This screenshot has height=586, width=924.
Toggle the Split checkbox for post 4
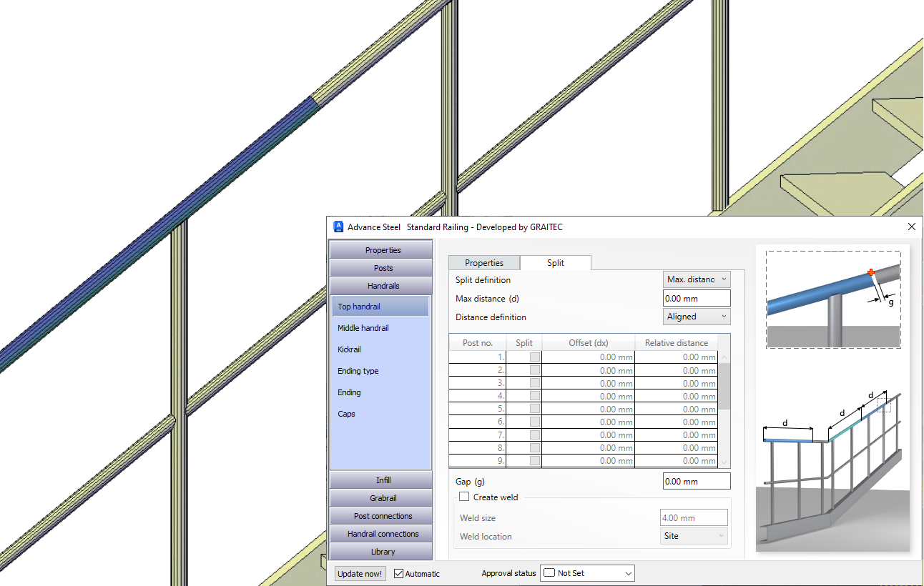535,396
